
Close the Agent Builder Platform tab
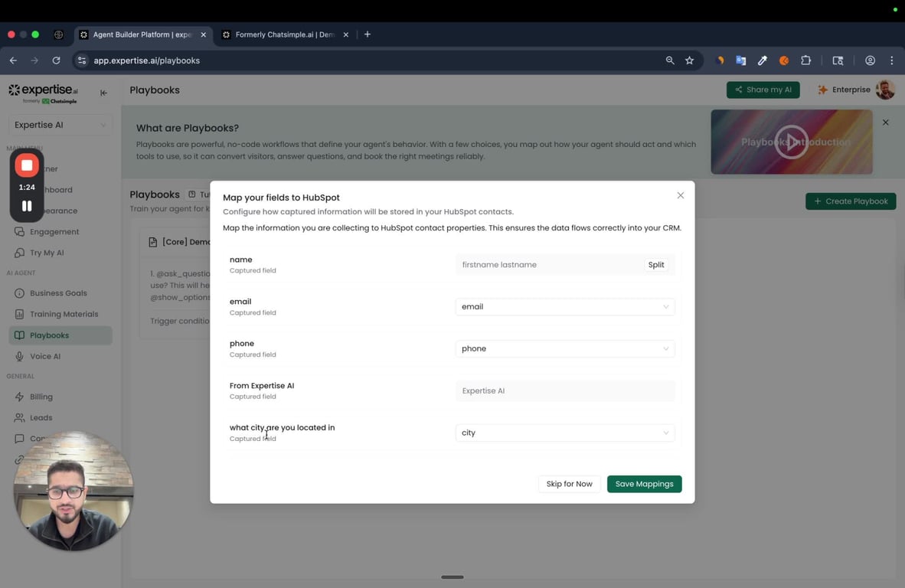pyautogui.click(x=203, y=34)
